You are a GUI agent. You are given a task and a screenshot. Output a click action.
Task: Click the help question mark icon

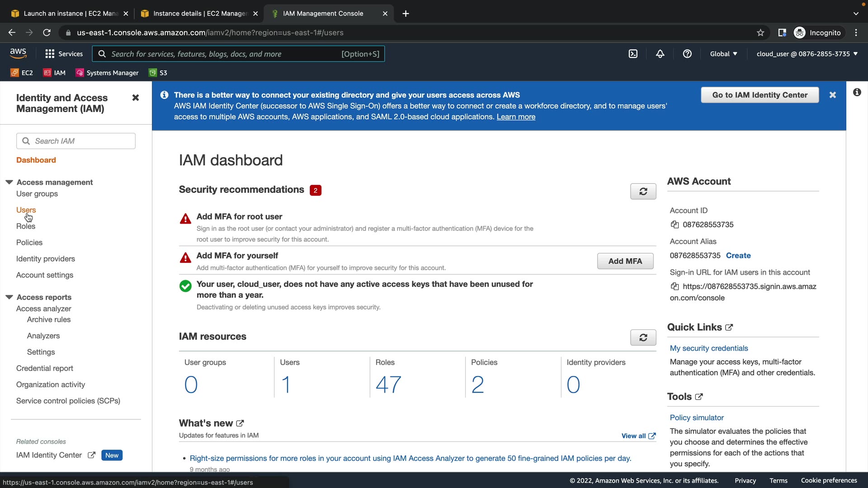click(687, 54)
